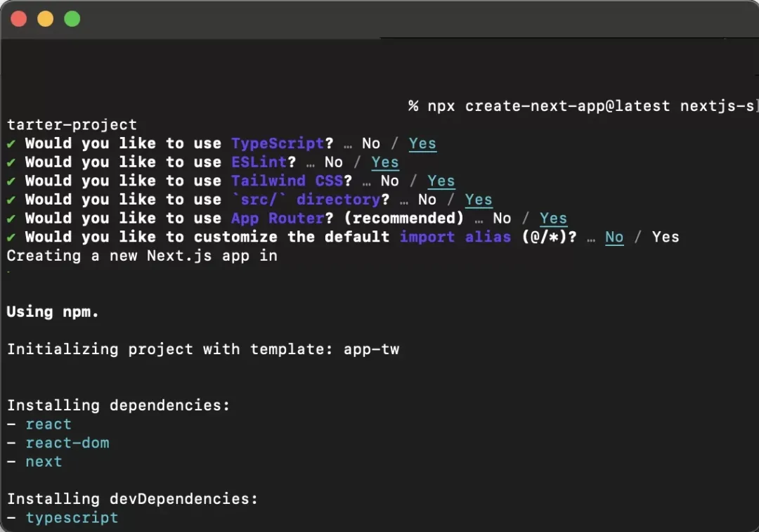Click the next dependency name
This screenshot has width=759, height=532.
tap(44, 462)
